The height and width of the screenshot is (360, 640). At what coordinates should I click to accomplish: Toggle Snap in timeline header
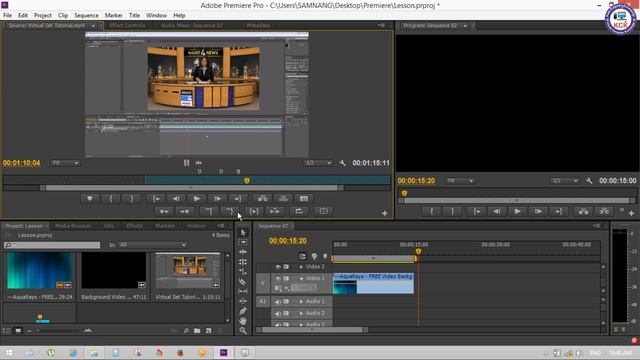[303, 256]
